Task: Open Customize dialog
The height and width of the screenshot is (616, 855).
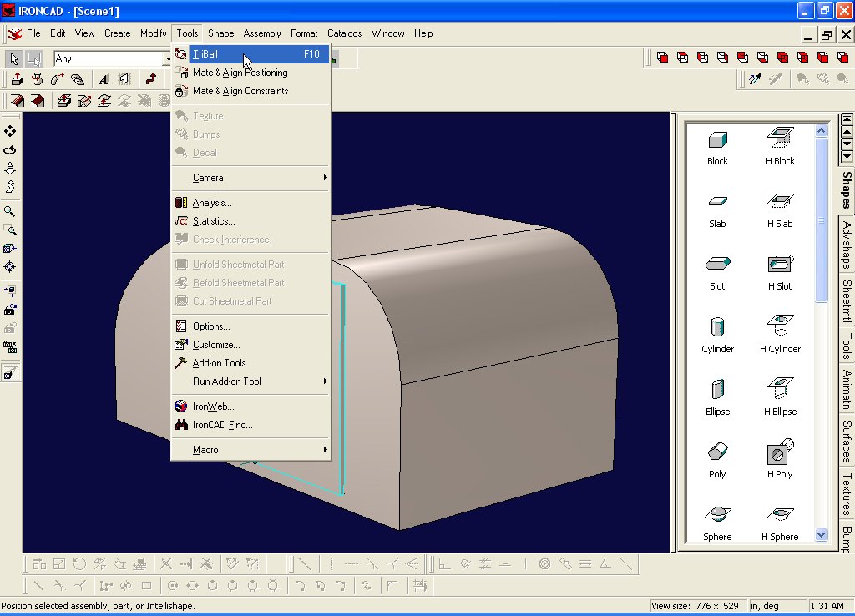Action: click(x=250, y=345)
